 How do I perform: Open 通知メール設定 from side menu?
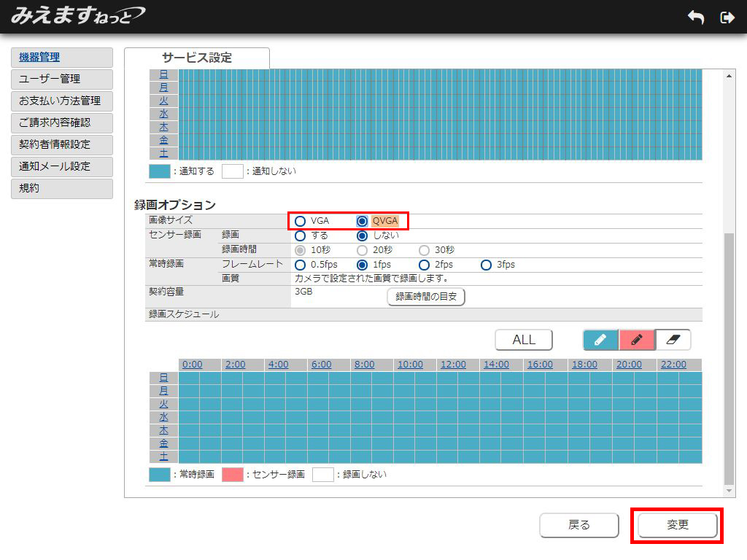(x=62, y=166)
